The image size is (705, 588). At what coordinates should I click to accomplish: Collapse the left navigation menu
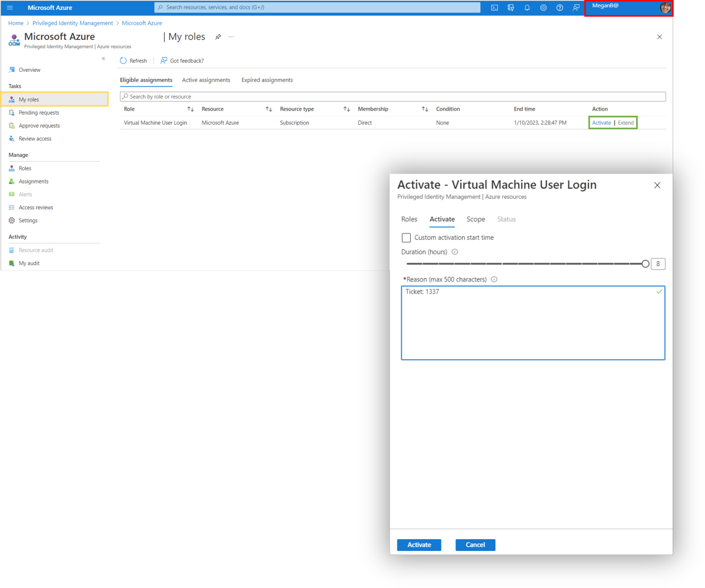(x=104, y=58)
